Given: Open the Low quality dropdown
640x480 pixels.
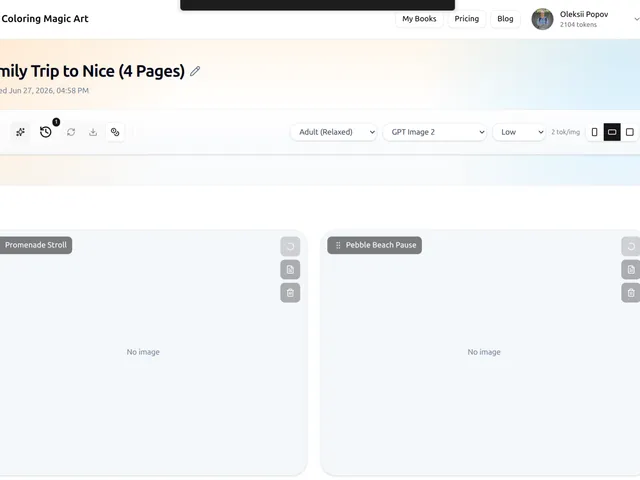Looking at the screenshot, I should pyautogui.click(x=519, y=132).
